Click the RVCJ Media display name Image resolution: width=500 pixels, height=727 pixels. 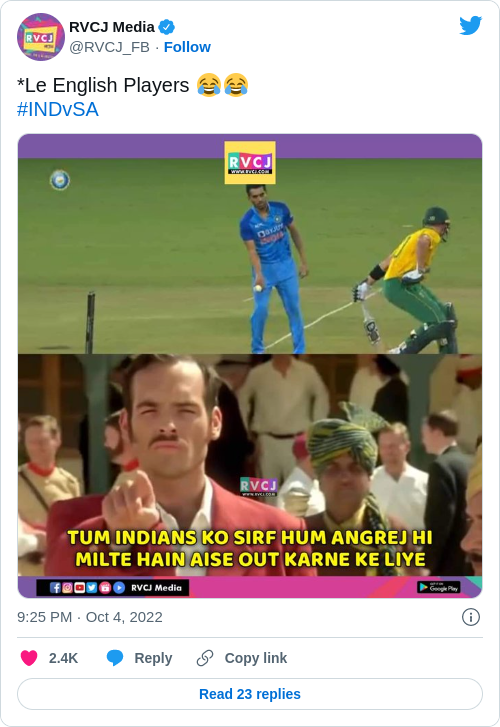[112, 27]
